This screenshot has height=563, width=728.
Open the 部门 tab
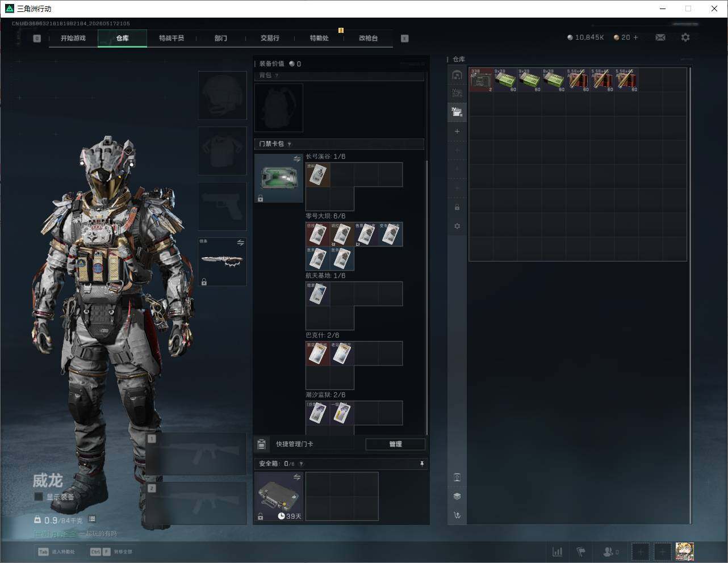pyautogui.click(x=221, y=38)
